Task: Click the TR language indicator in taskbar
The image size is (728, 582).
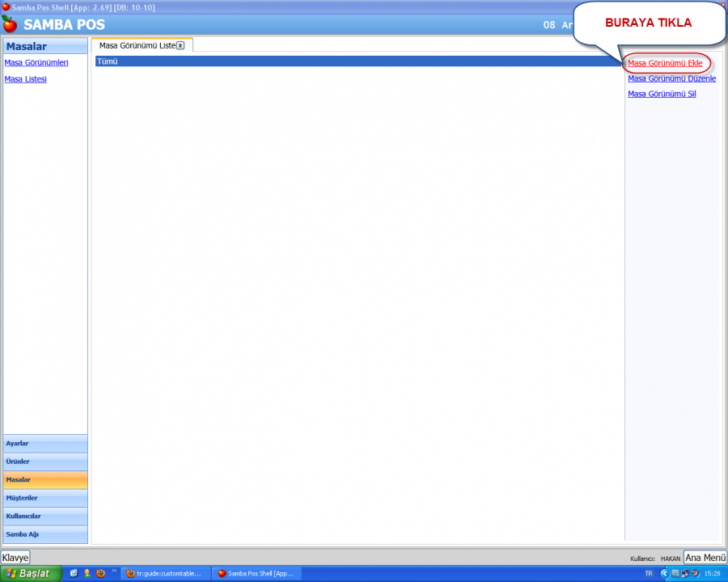Action: click(x=649, y=574)
